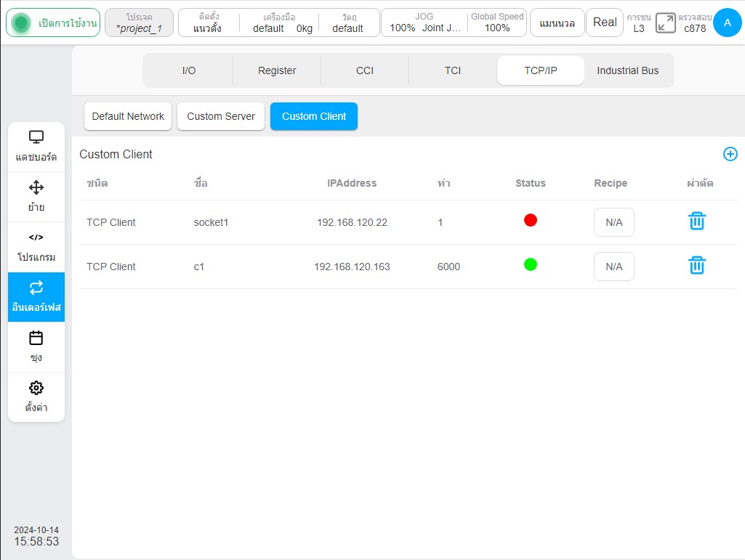
Task: Click the add custom client plus icon
Action: pyautogui.click(x=730, y=154)
